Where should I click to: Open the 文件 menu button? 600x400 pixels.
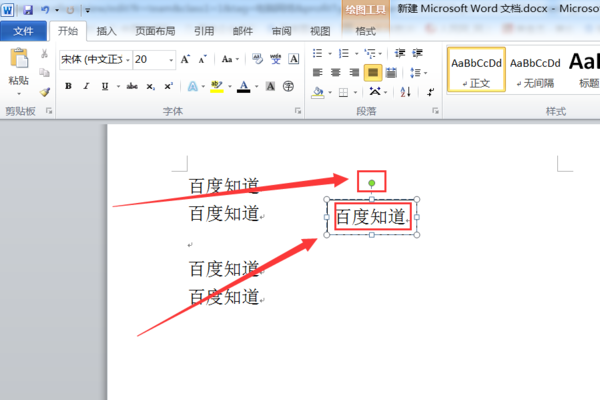pos(23,31)
